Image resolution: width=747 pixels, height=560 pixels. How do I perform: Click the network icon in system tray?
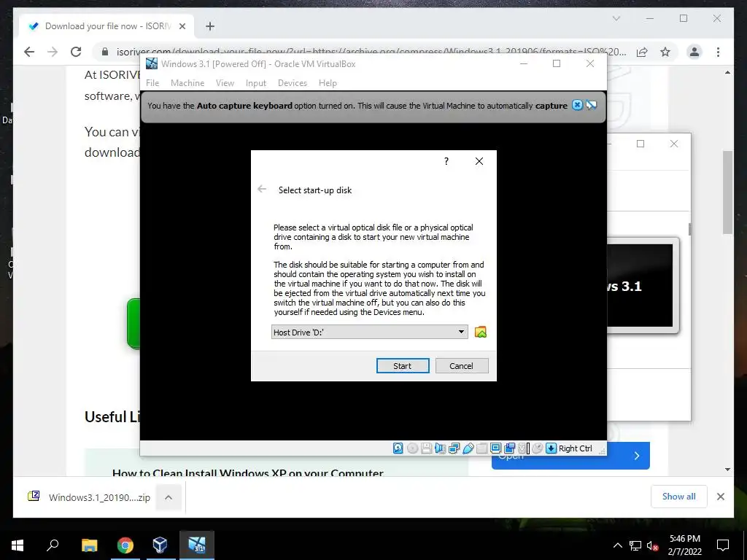tap(635, 545)
